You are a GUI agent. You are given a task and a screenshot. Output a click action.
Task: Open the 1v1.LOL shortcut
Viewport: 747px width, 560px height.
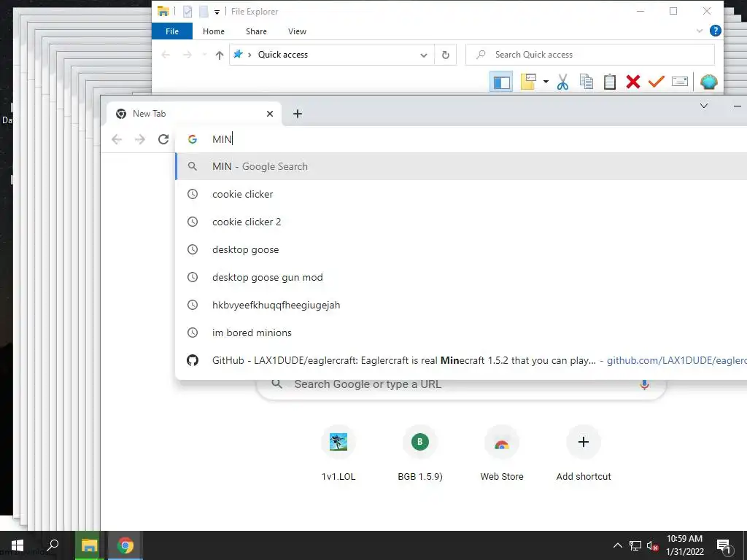point(338,452)
